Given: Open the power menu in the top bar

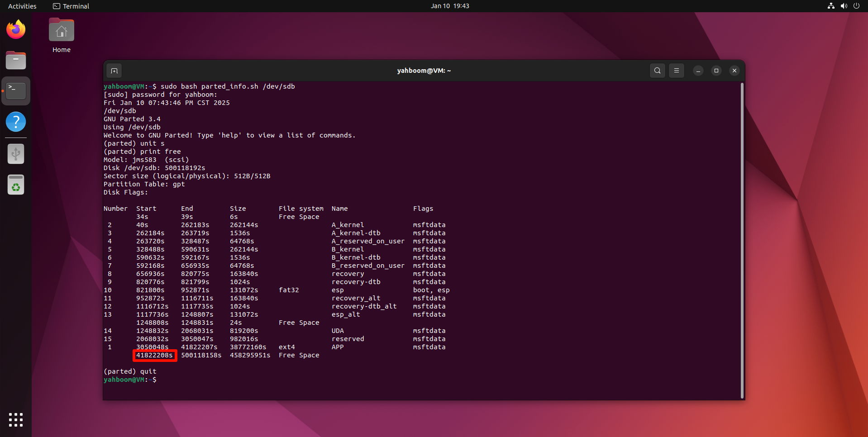Looking at the screenshot, I should tap(856, 6).
